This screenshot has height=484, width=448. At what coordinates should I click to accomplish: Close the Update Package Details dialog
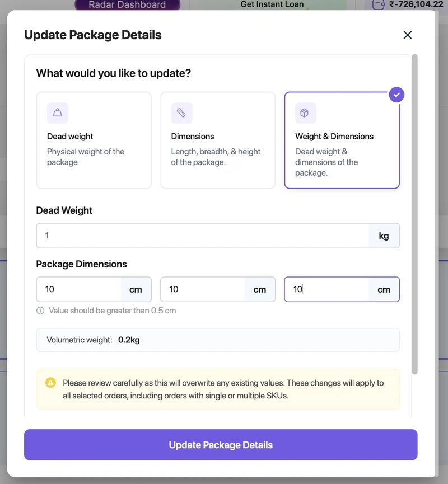(x=408, y=35)
